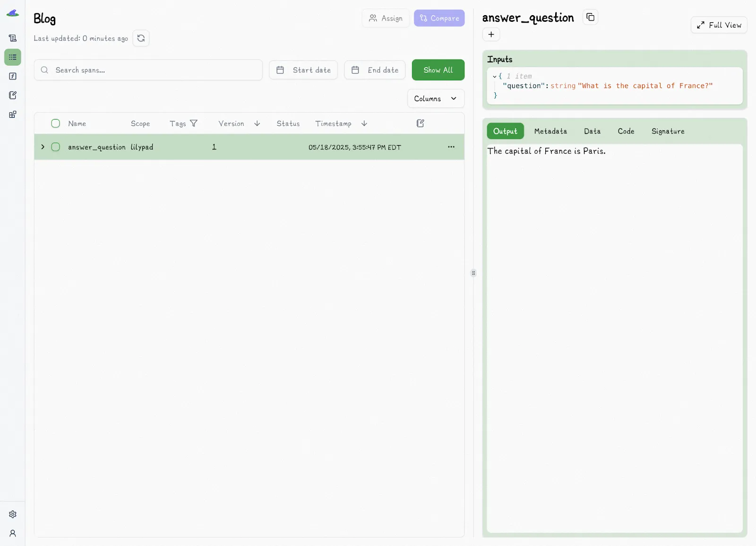This screenshot has width=756, height=546.
Task: Expand the answer_question row chevron
Action: (43, 147)
